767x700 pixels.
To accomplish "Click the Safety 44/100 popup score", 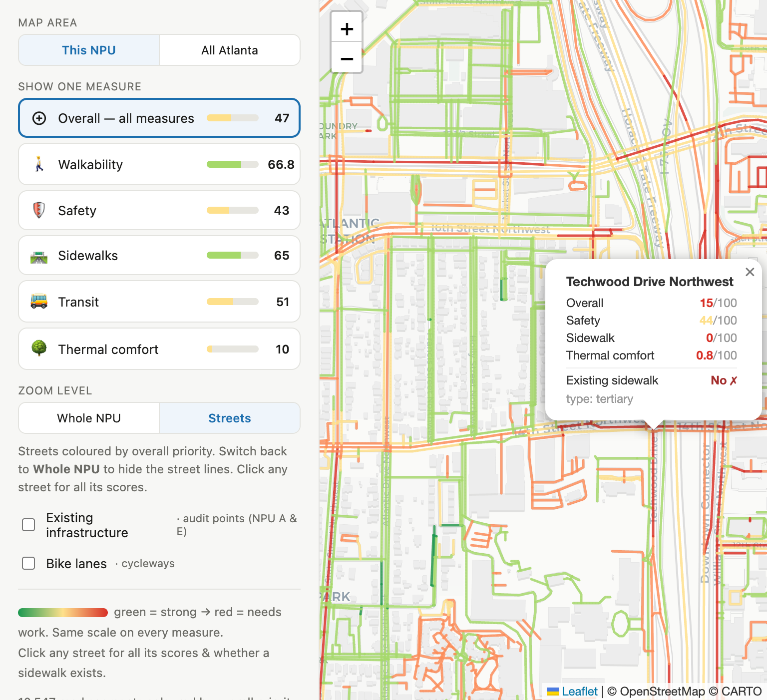I will click(x=718, y=321).
